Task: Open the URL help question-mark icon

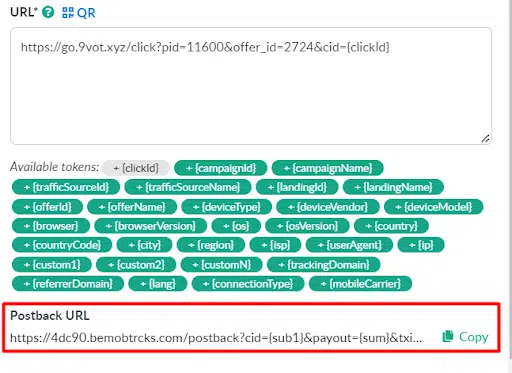Action: coord(48,12)
